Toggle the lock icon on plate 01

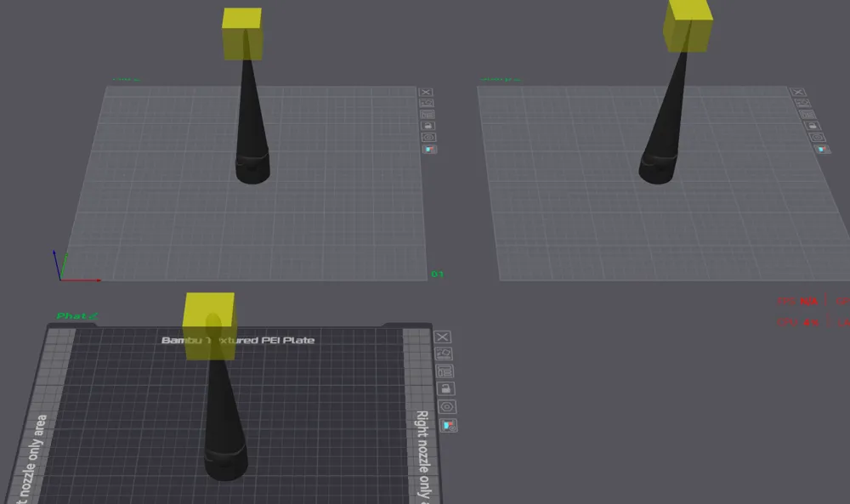point(428,126)
